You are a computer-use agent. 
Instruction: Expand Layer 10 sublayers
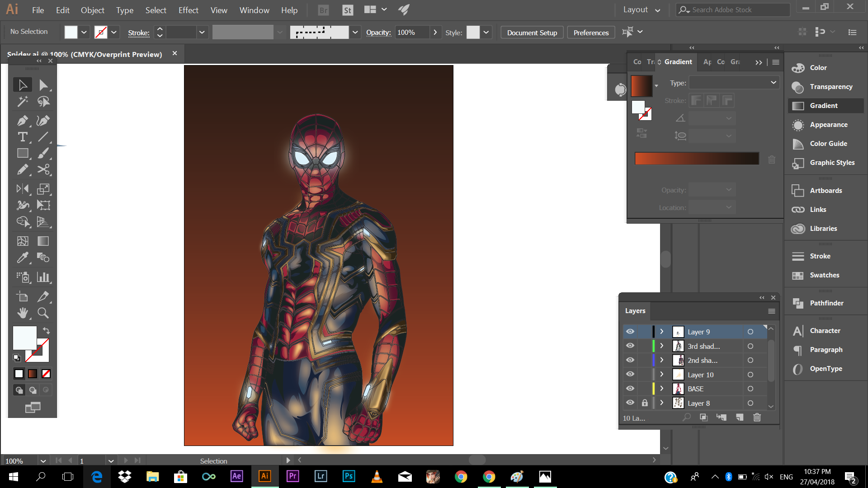[662, 375]
